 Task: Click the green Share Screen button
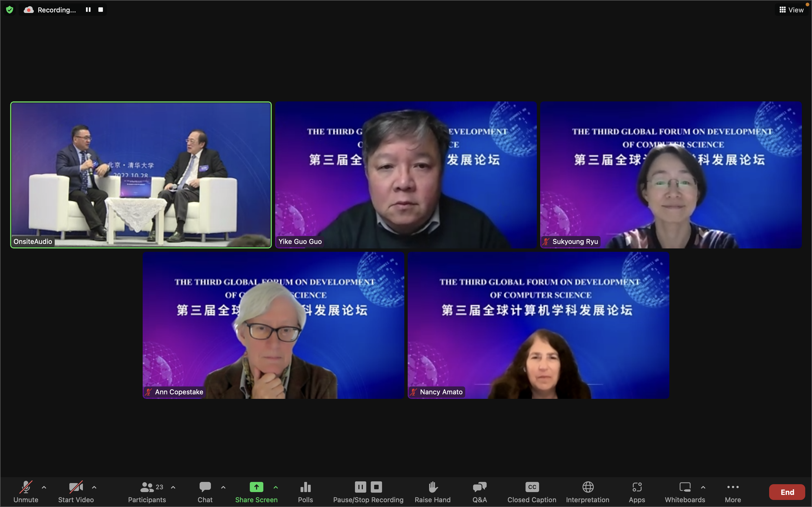click(x=256, y=491)
